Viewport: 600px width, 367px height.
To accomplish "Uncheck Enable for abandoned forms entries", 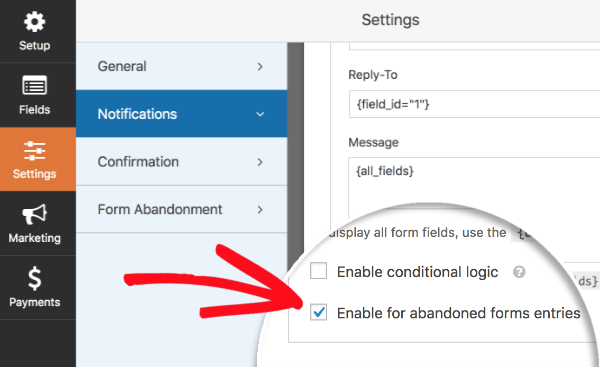I will point(318,312).
